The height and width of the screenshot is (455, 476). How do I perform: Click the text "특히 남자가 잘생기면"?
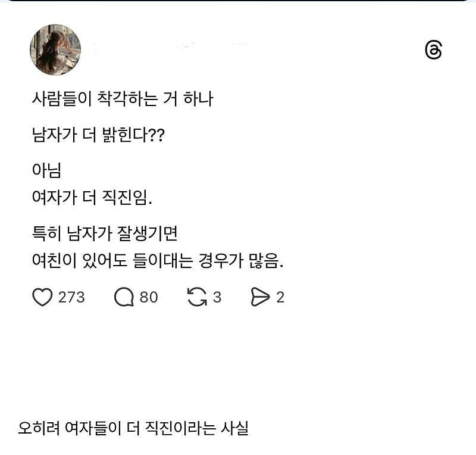105,233
